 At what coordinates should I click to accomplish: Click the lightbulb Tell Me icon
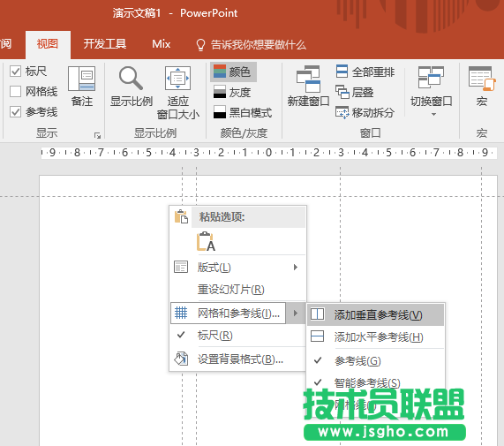[200, 45]
